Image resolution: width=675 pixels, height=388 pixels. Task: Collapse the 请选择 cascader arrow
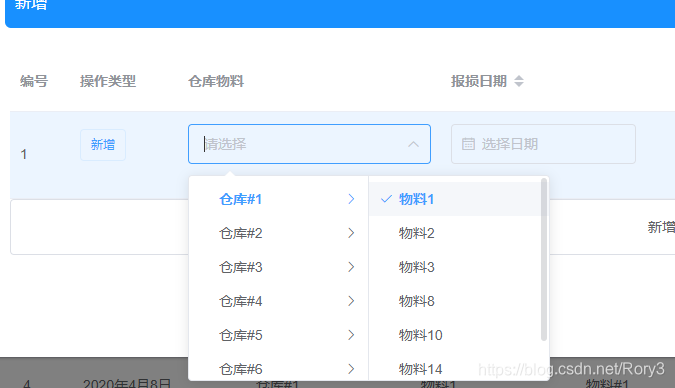tap(413, 144)
